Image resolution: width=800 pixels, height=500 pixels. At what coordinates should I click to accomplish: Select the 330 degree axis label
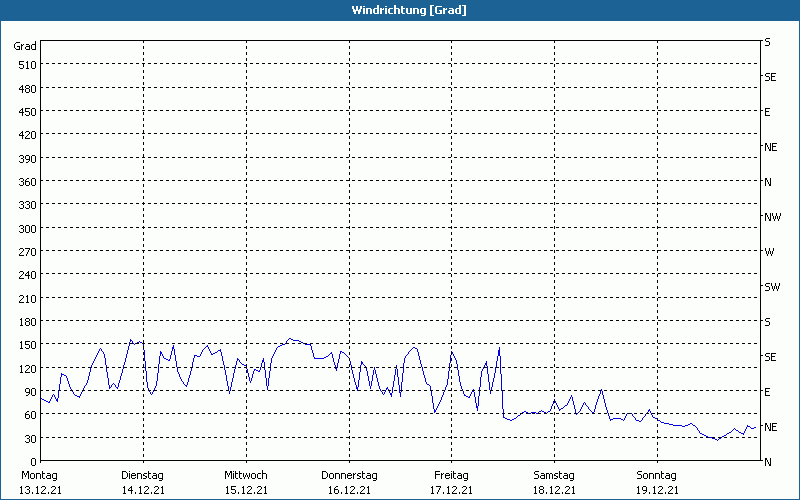pos(27,205)
